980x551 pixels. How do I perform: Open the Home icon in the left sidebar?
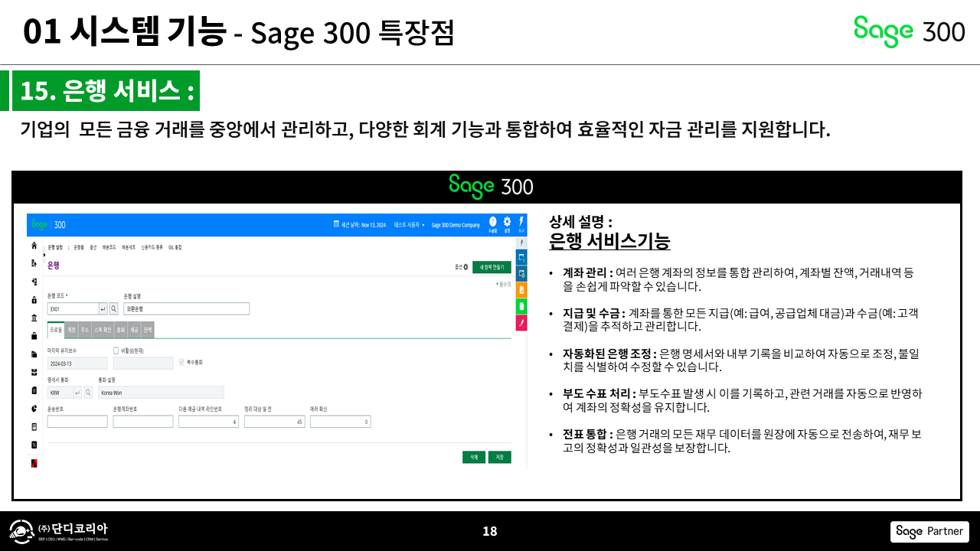point(34,246)
